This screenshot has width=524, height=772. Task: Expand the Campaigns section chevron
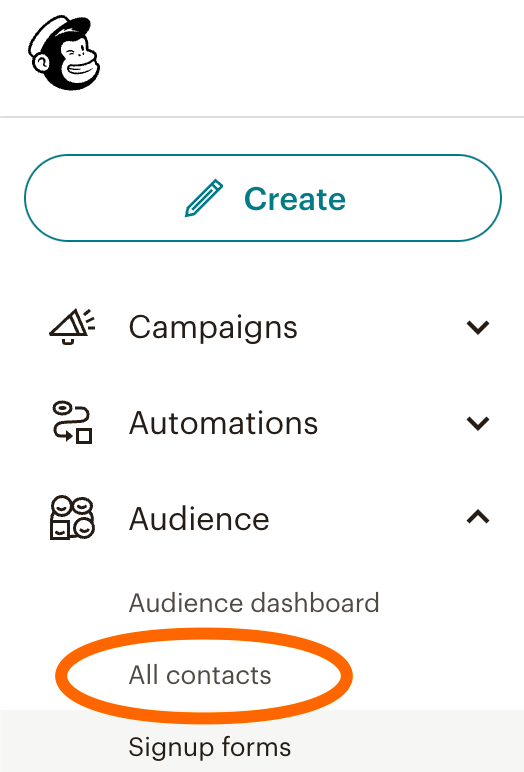478,327
